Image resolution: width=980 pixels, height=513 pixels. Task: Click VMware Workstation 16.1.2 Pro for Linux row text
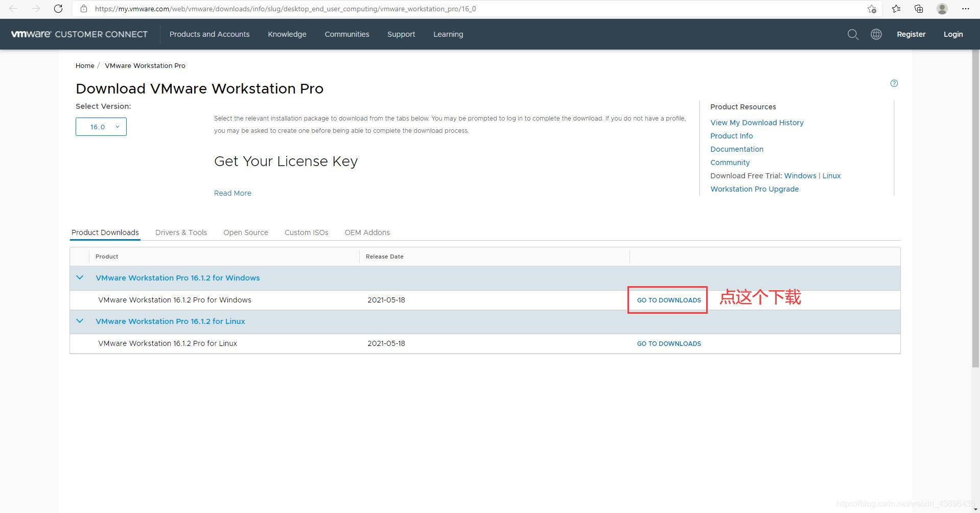tap(168, 343)
